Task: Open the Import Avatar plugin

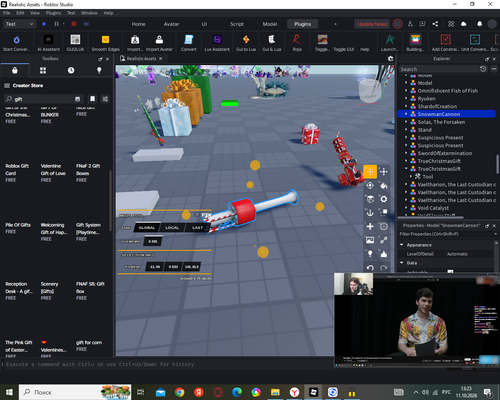Action: 159,43
